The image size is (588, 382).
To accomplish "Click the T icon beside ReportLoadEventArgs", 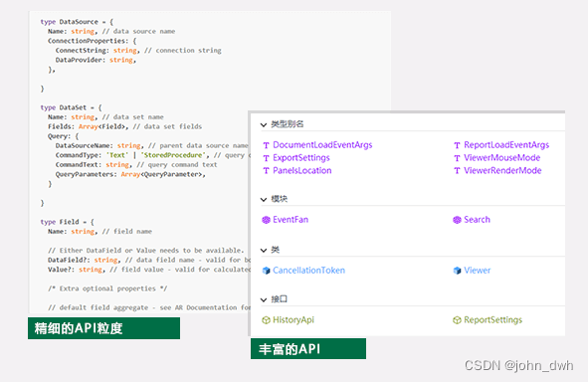I will [457, 145].
